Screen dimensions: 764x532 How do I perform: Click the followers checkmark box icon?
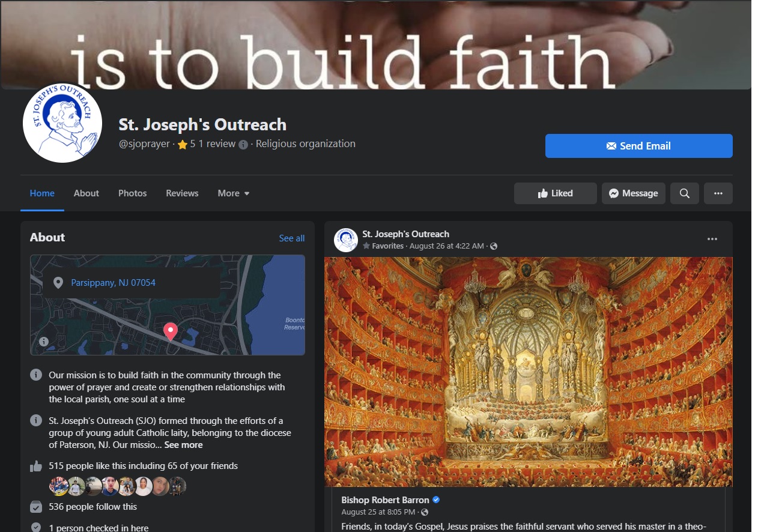[x=36, y=507]
